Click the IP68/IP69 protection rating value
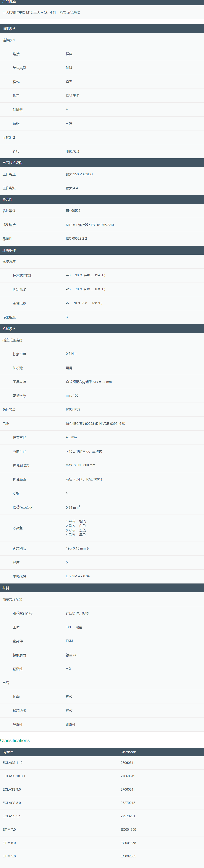Screen dimensions: 204x868 [x=73, y=409]
